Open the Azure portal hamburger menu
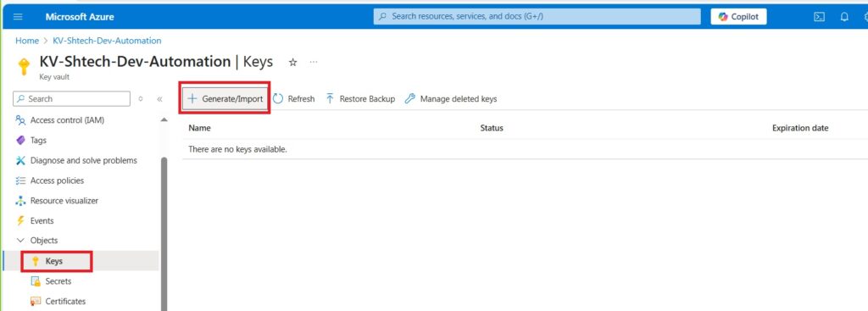This screenshot has width=868, height=311. pyautogui.click(x=18, y=17)
